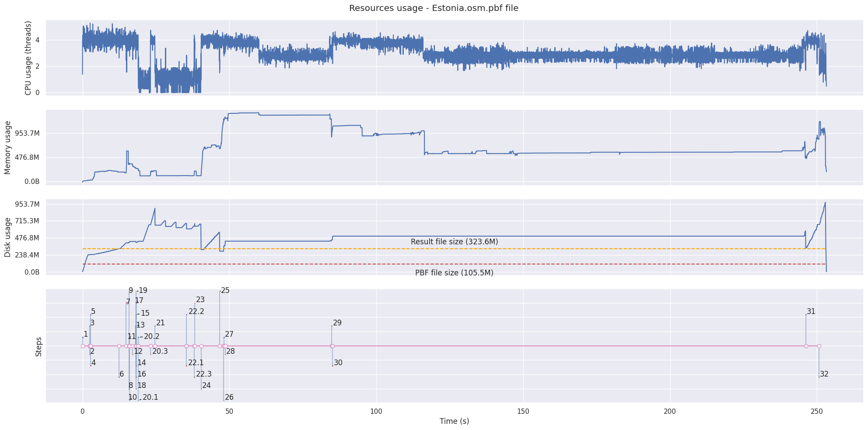This screenshot has width=868, height=430.
Task: Click the Memory usage axis tick "0.0B"
Action: click(x=32, y=182)
